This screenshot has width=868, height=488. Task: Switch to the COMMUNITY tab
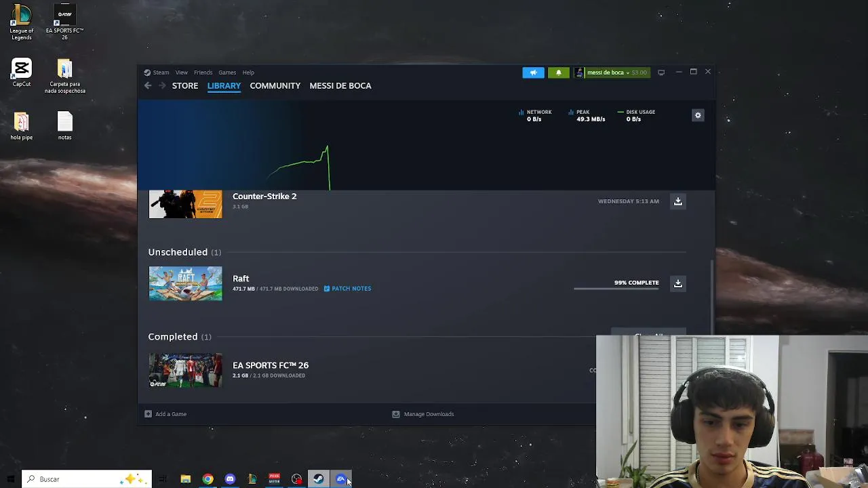[x=275, y=85]
